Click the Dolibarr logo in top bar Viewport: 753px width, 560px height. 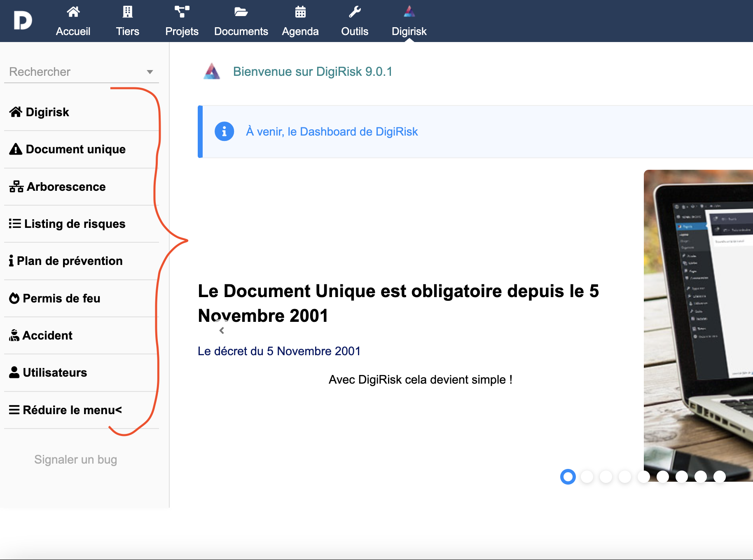click(23, 21)
